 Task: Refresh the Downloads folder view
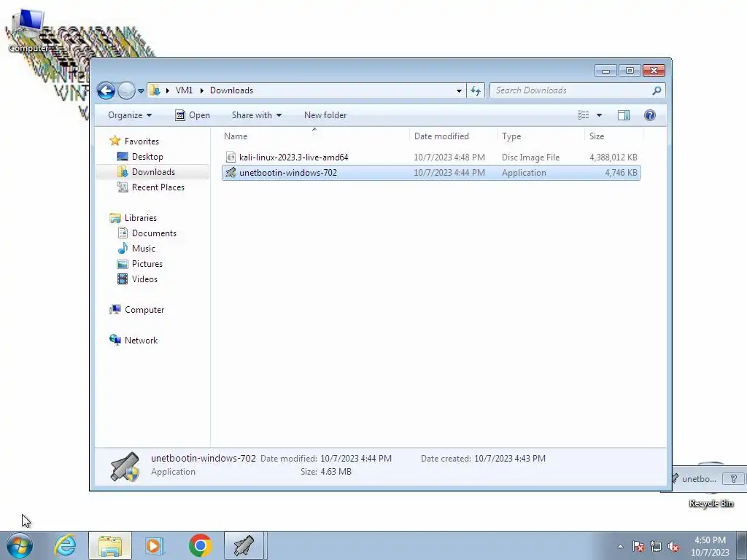tap(476, 90)
